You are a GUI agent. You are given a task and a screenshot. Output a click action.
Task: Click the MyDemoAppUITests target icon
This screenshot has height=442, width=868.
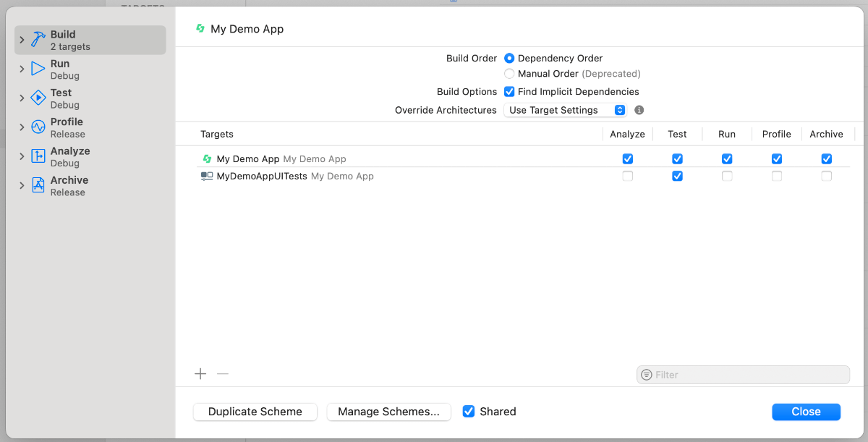207,176
